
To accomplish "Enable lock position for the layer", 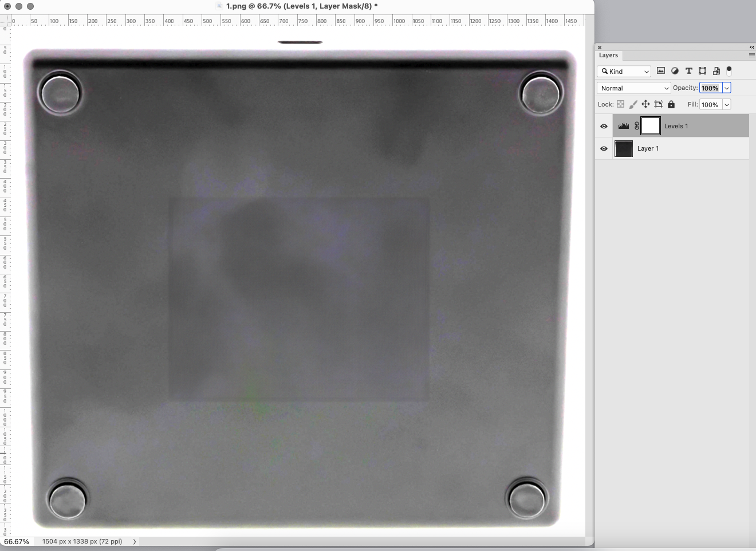I will (645, 104).
